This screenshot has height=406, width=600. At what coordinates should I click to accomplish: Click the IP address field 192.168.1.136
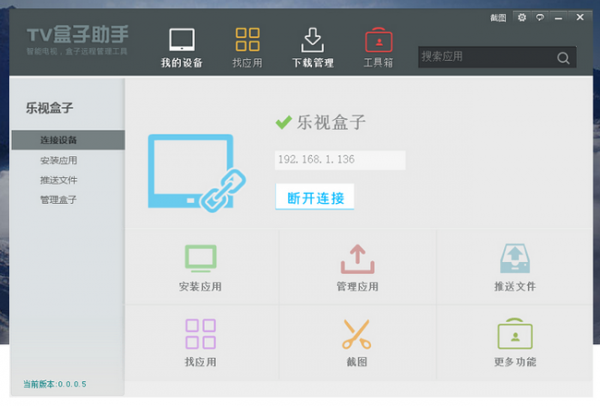pyautogui.click(x=340, y=160)
